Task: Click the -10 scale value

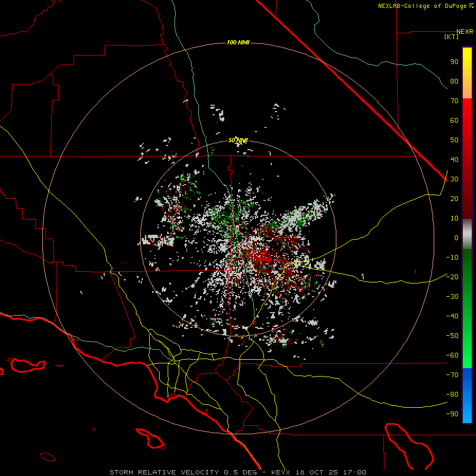Action: coord(452,258)
